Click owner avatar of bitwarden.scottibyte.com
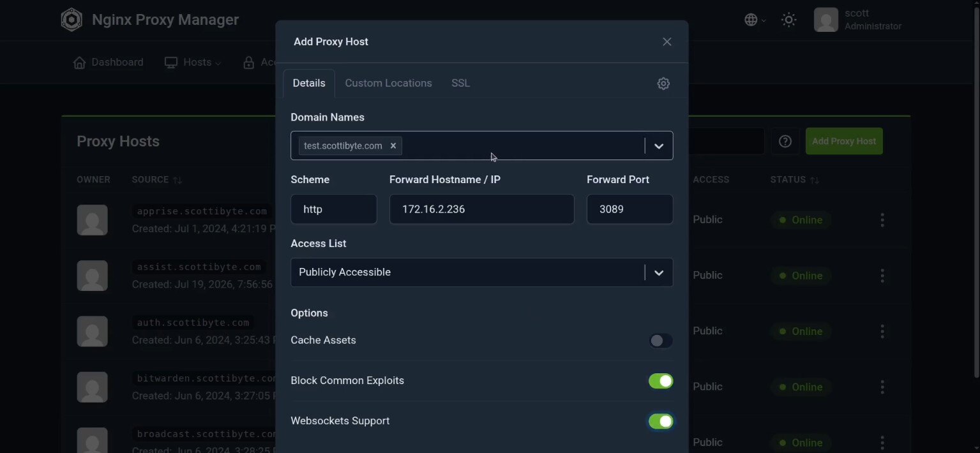This screenshot has width=980, height=453. [x=93, y=387]
